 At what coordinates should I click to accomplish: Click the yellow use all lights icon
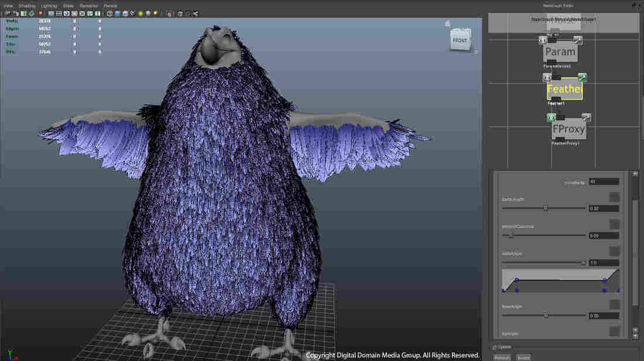point(141,13)
